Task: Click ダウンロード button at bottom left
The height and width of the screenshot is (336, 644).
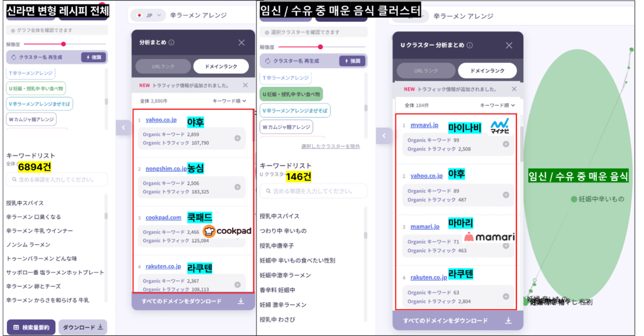Action: coord(83,327)
